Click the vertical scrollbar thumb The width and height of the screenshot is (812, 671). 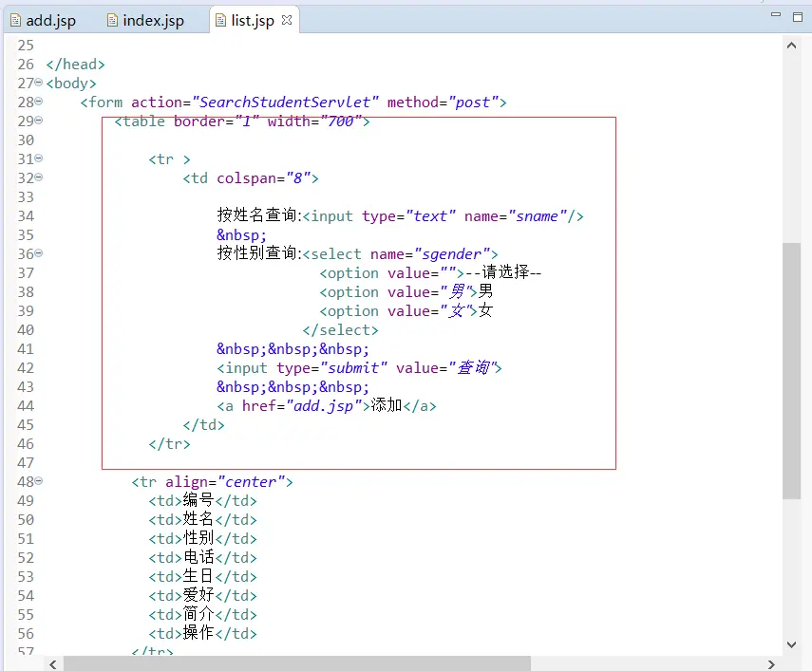point(791,371)
